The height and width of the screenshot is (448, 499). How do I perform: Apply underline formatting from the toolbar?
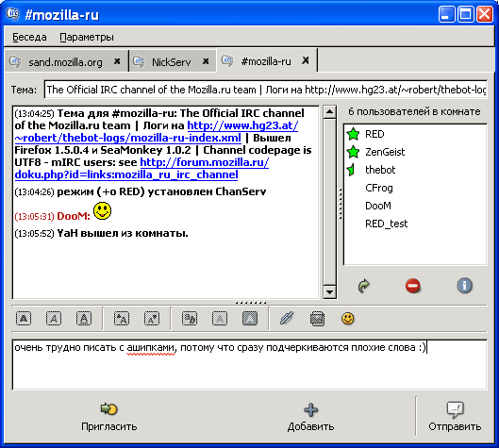tap(84, 319)
